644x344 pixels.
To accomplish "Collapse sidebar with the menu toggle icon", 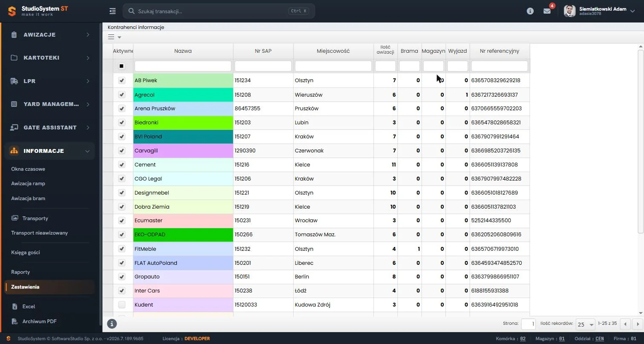I will (x=112, y=11).
